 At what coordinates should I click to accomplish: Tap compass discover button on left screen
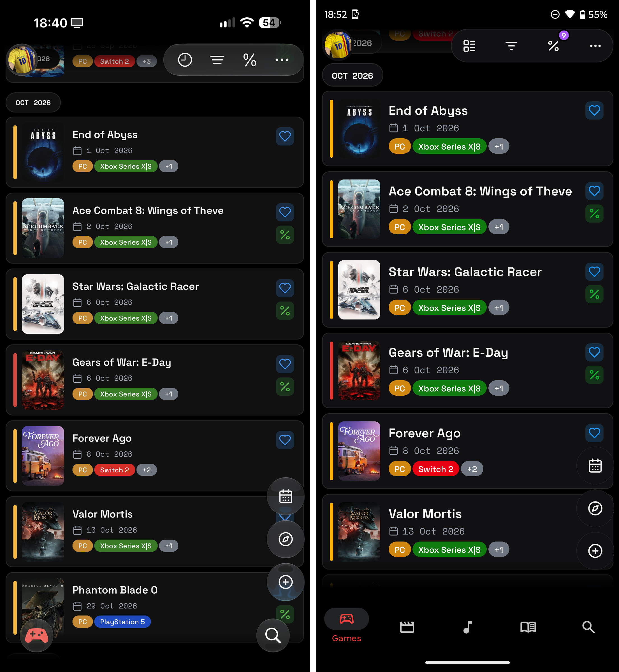click(285, 539)
